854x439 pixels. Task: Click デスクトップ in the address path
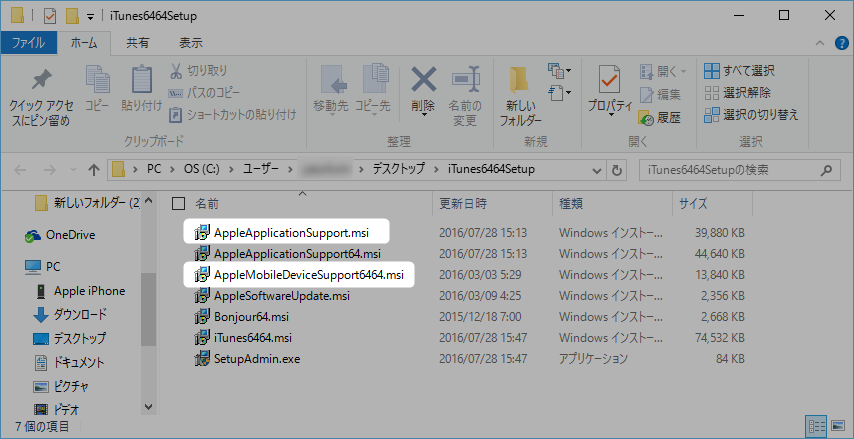398,169
